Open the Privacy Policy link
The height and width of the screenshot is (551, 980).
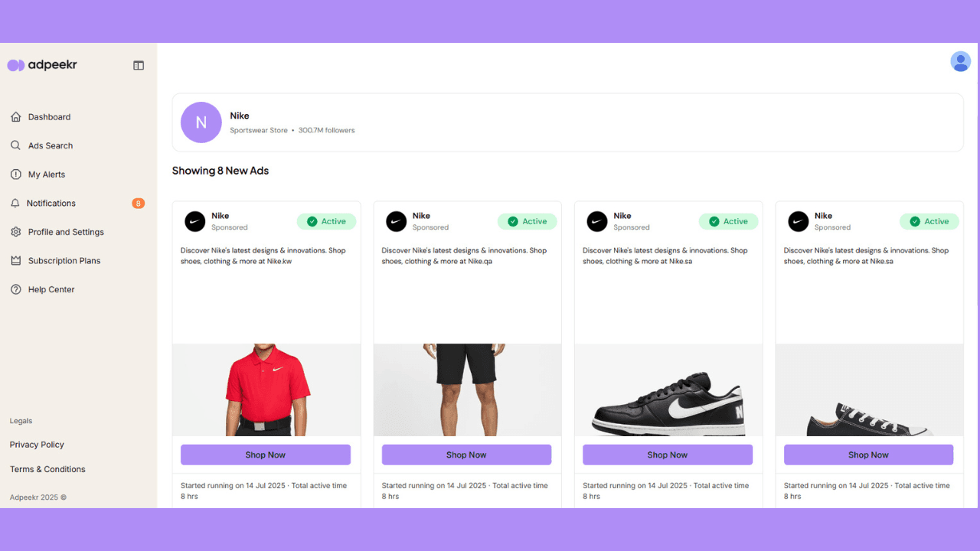(x=37, y=445)
